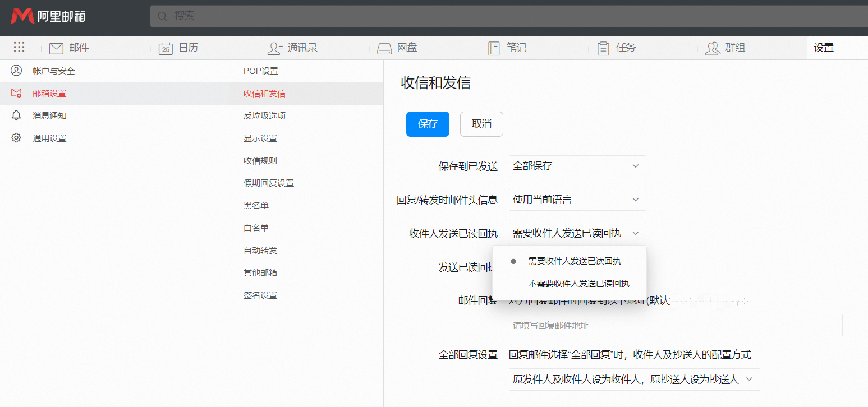Click the contacts icon
Screen dimensions: 868x407
tap(275, 48)
